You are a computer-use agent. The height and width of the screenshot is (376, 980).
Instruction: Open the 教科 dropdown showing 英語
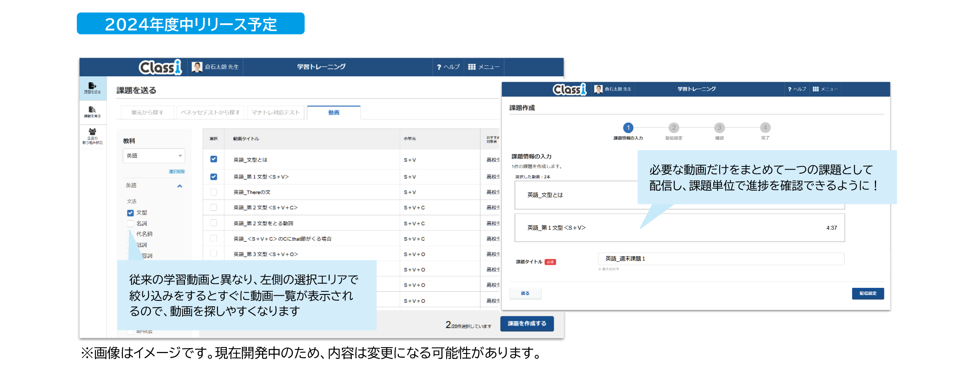154,156
